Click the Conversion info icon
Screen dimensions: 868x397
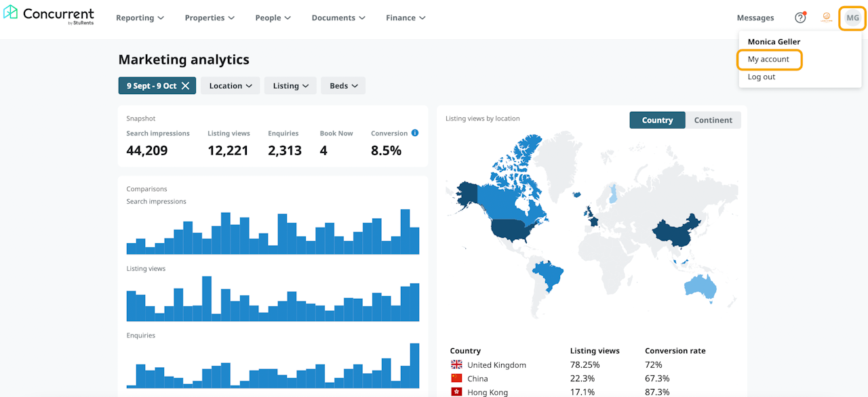click(x=415, y=133)
